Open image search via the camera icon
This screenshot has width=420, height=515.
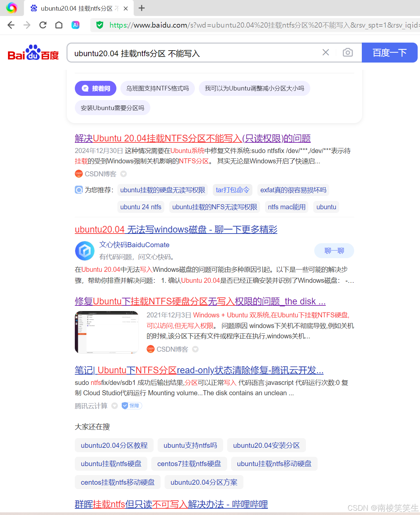pos(348,52)
